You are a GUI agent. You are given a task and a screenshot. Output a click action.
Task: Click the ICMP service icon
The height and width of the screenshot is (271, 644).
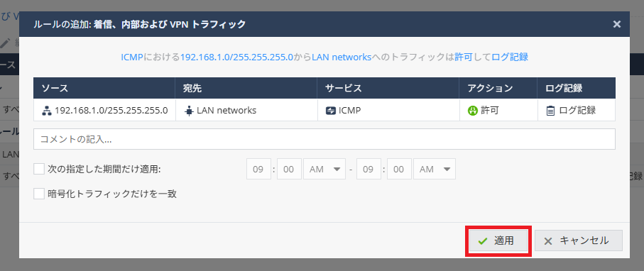pyautogui.click(x=331, y=111)
